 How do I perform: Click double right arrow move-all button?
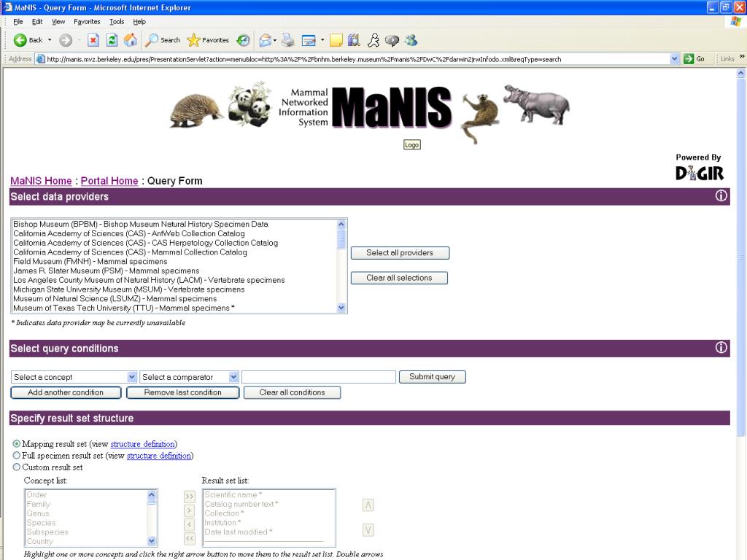point(190,497)
